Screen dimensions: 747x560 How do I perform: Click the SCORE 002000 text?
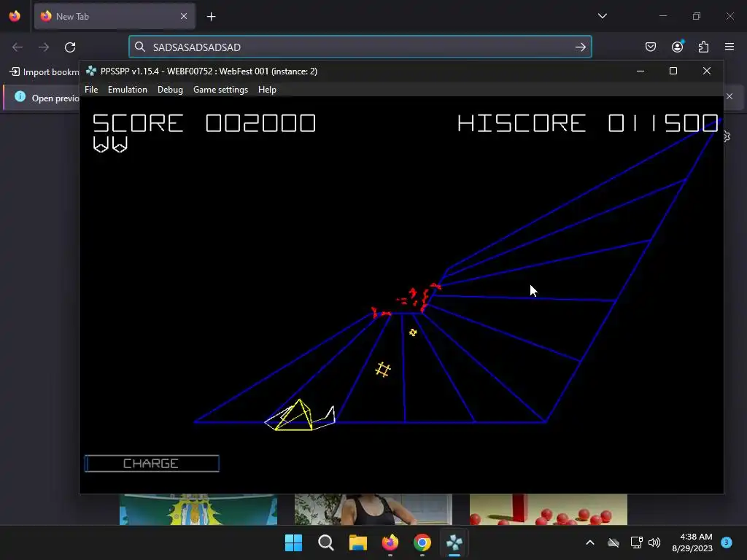click(x=204, y=123)
